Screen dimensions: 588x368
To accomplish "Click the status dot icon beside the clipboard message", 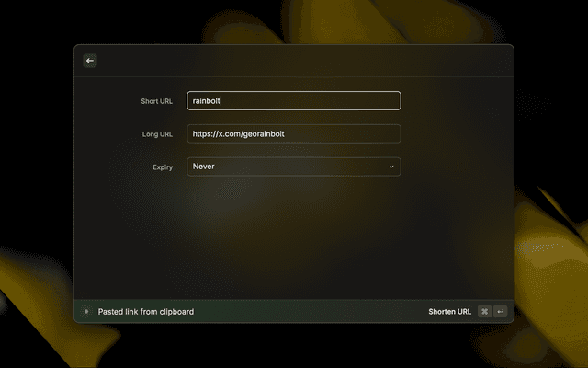I will 86,312.
